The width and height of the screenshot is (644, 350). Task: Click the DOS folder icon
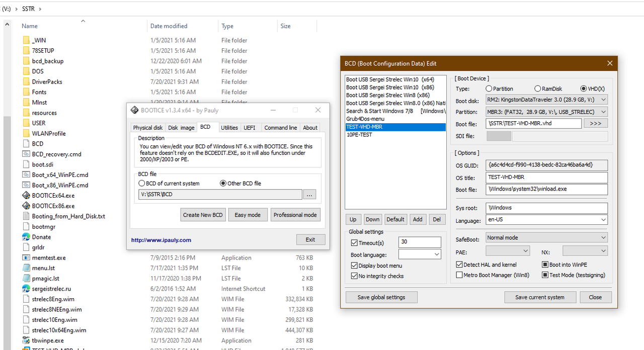pyautogui.click(x=26, y=71)
